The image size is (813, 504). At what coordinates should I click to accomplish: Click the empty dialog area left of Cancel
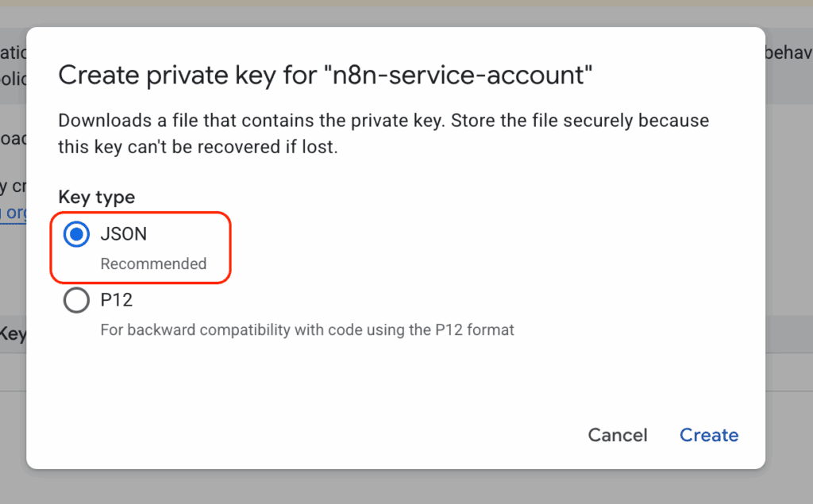pos(318,435)
